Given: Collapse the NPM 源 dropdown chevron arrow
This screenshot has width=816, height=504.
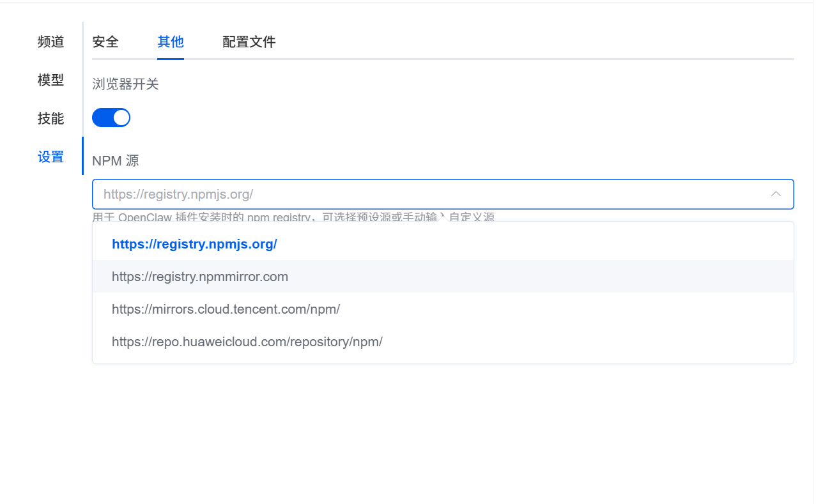Looking at the screenshot, I should click(x=776, y=194).
